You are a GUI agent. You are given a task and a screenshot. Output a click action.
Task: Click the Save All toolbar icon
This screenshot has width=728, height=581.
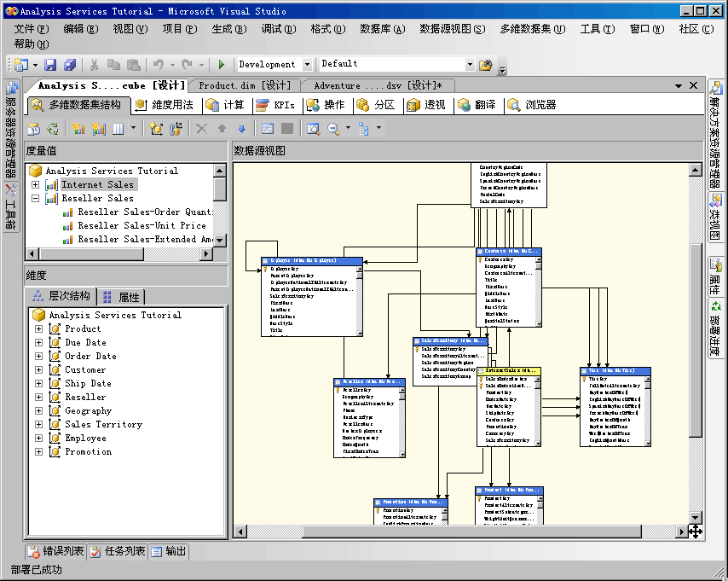[x=69, y=65]
